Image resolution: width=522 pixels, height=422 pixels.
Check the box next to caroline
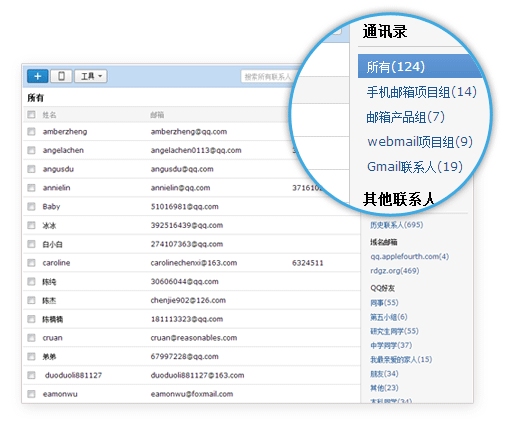(31, 263)
